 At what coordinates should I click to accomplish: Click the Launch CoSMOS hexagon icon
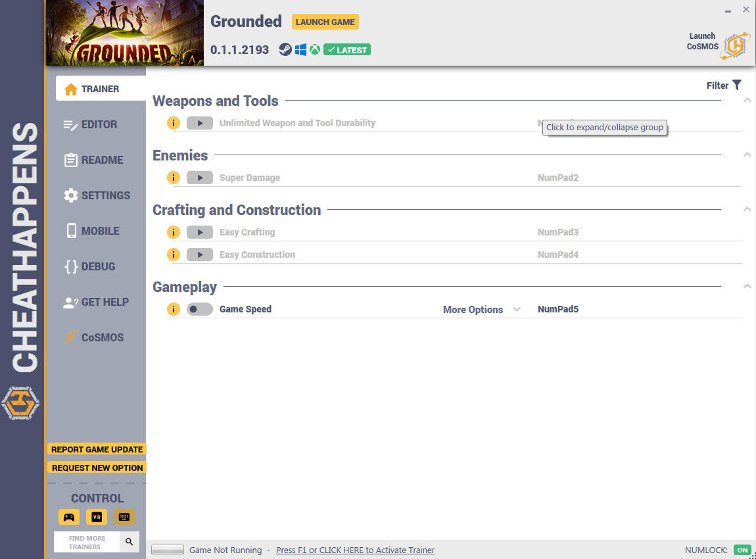[735, 46]
